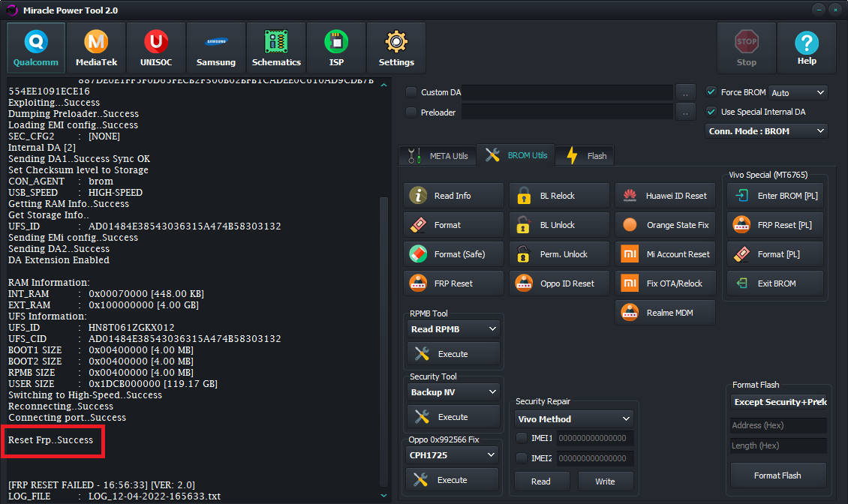
Task: Click the IMEI2 input field
Action: pos(595,458)
